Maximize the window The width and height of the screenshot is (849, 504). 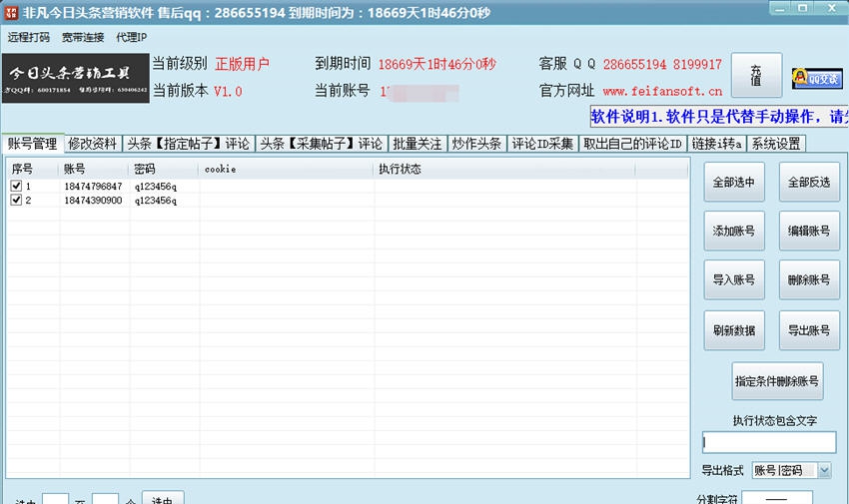point(802,8)
